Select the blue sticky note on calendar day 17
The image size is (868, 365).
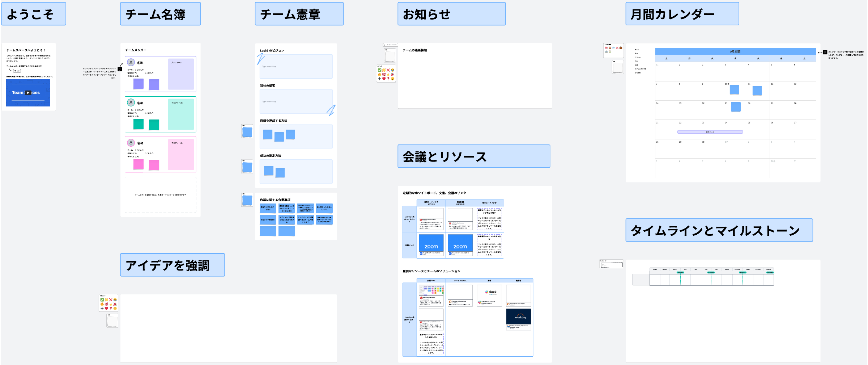click(736, 107)
